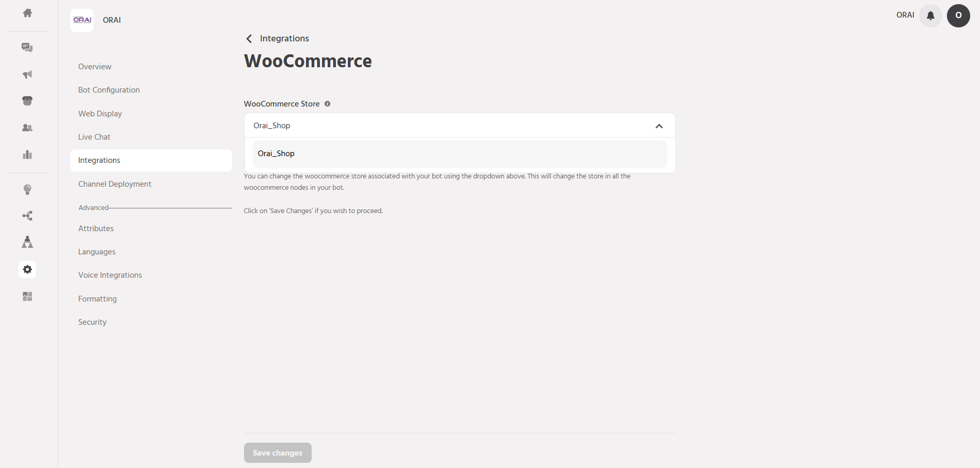The height and width of the screenshot is (468, 980).
Task: Open the bar chart analytics icon
Action: pyautogui.click(x=27, y=155)
